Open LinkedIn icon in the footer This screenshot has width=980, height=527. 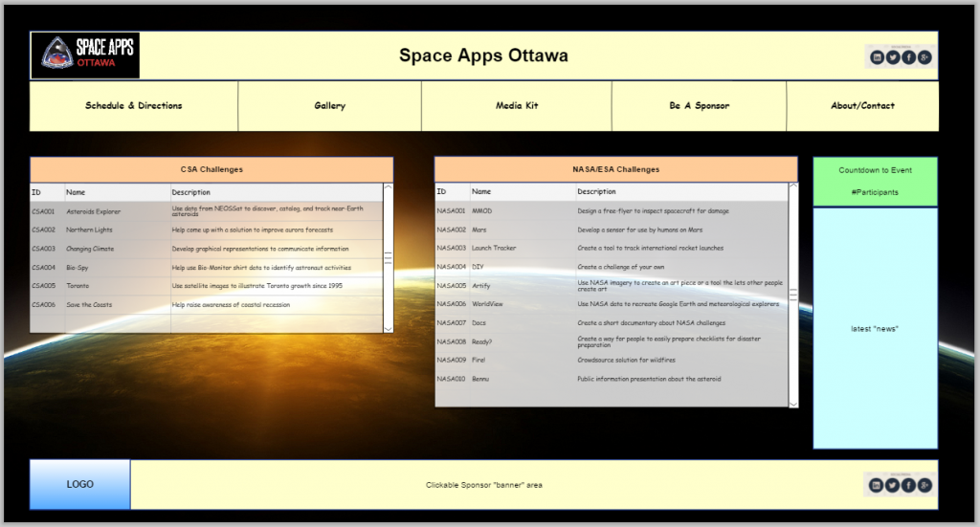point(877,485)
